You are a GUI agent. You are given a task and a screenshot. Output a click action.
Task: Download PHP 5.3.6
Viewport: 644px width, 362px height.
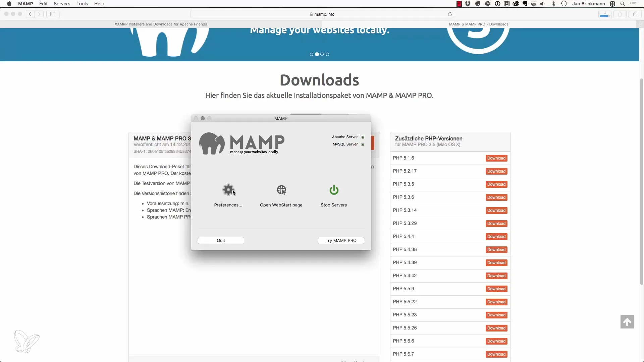point(496,197)
